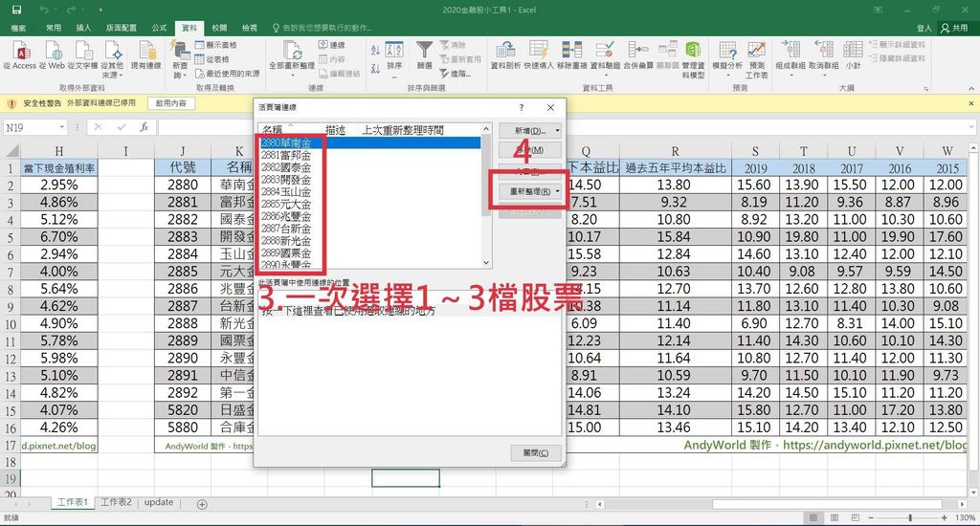Image resolution: width=980 pixels, height=526 pixels.
Task: Click the 資料剖析 text to columns icon
Action: tap(505, 50)
